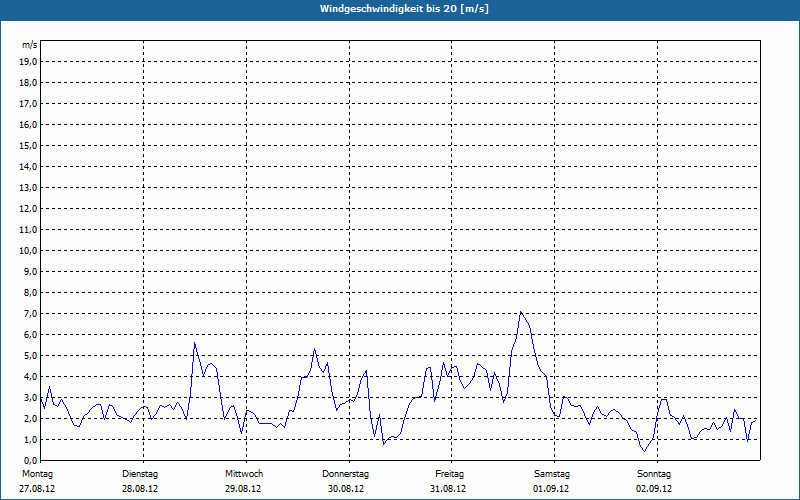The width and height of the screenshot is (800, 500).
Task: Click the 6,0 axis label
Action: pos(30,334)
